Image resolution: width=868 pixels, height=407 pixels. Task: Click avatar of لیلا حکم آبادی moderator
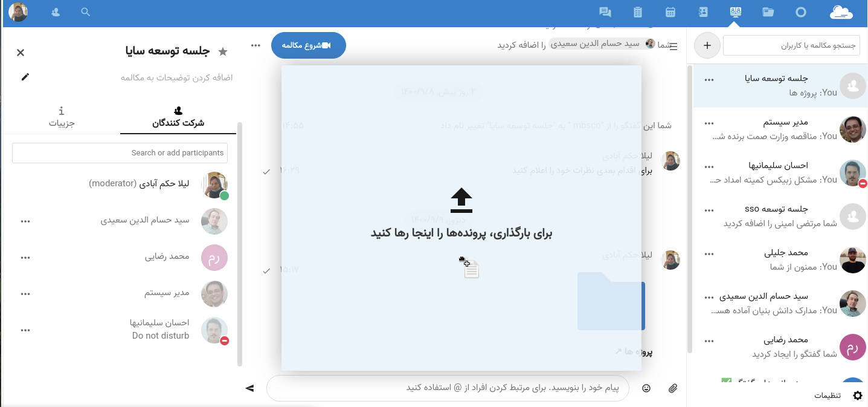pyautogui.click(x=214, y=185)
